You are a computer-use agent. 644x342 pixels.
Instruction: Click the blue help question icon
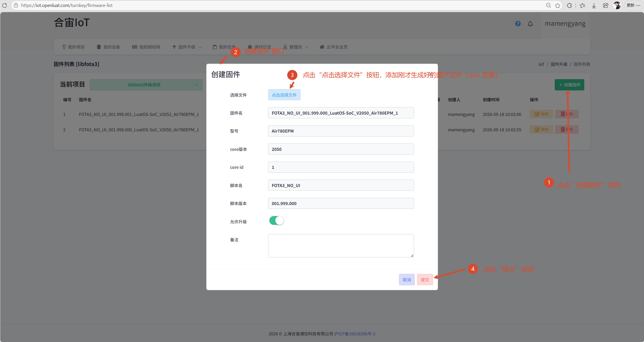tap(518, 24)
